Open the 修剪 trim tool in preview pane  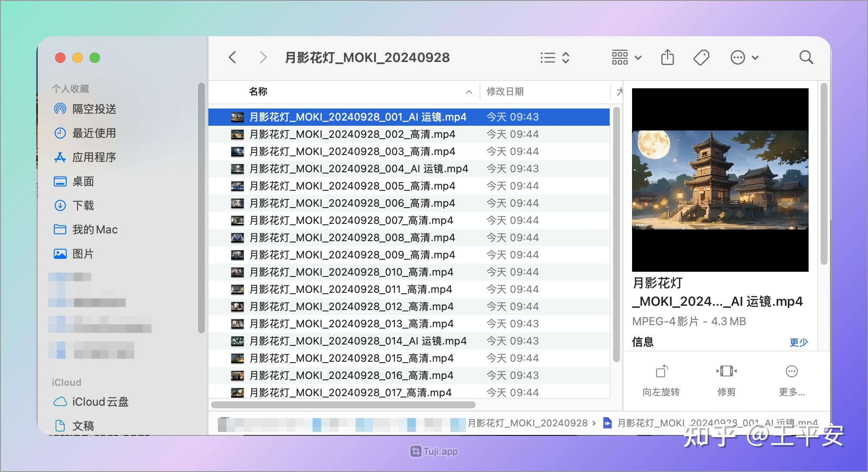coord(727,379)
